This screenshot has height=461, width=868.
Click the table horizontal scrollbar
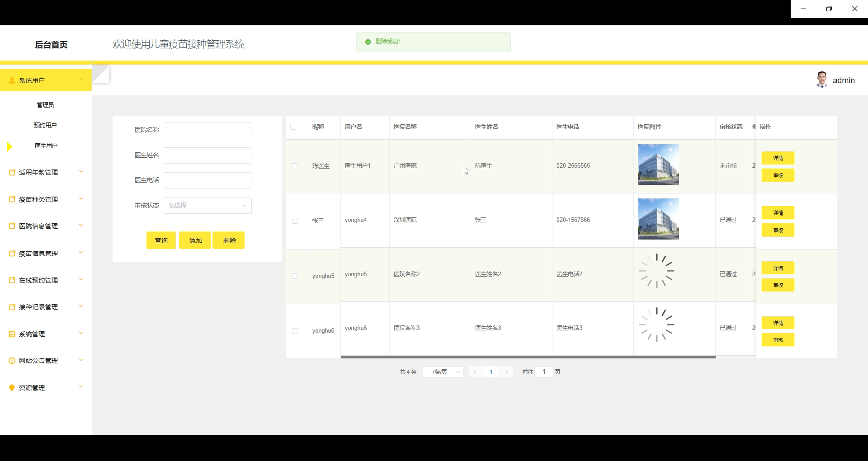point(528,357)
